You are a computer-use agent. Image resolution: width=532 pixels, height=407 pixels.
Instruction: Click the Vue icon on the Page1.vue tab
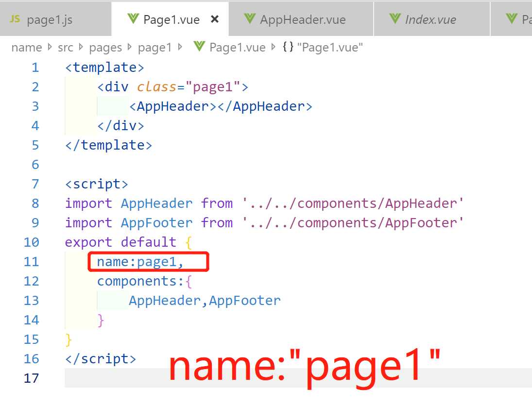(x=133, y=18)
